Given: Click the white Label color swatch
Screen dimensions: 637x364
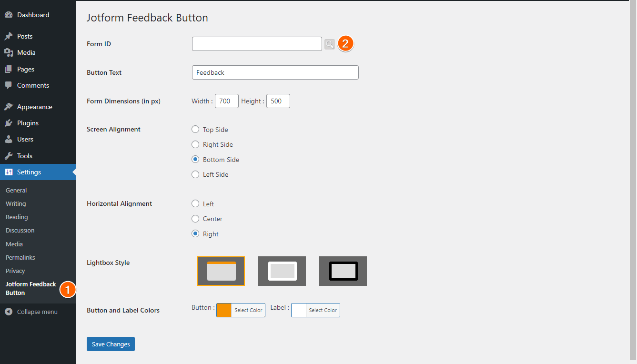Looking at the screenshot, I should [x=299, y=310].
